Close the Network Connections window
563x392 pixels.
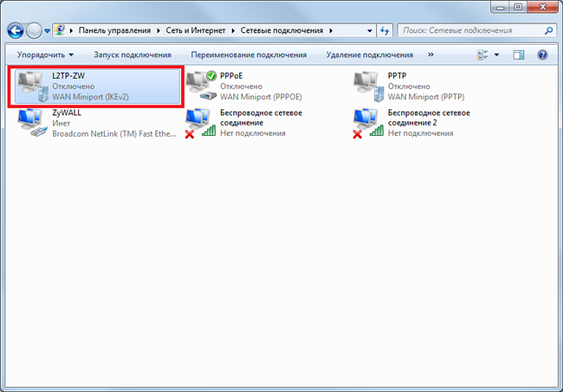point(542,7)
